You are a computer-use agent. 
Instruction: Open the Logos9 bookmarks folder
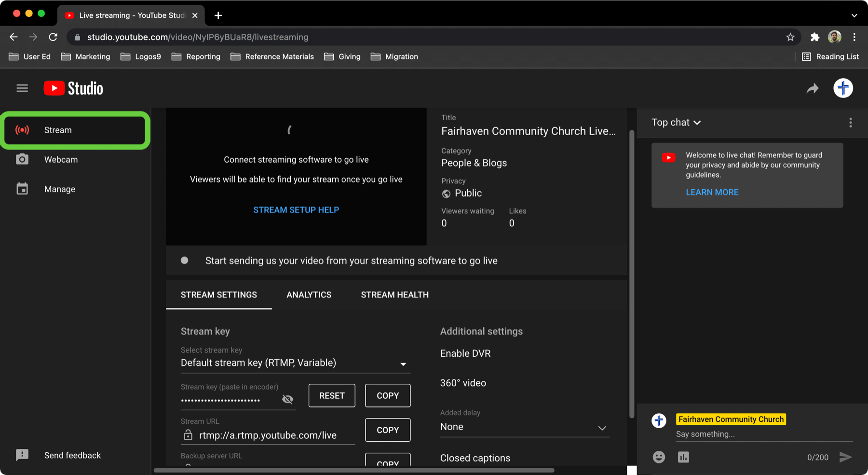pyautogui.click(x=141, y=56)
